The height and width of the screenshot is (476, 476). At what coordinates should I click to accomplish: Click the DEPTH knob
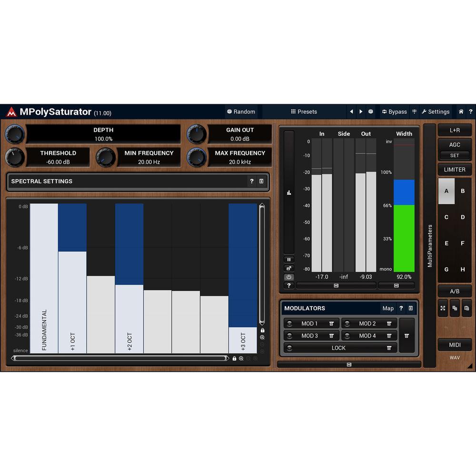coord(14,134)
